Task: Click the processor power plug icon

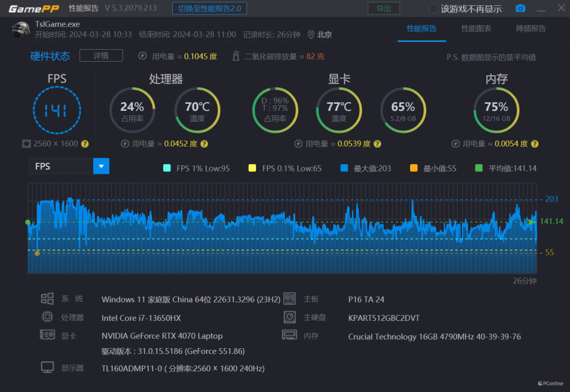Action: click(x=125, y=144)
